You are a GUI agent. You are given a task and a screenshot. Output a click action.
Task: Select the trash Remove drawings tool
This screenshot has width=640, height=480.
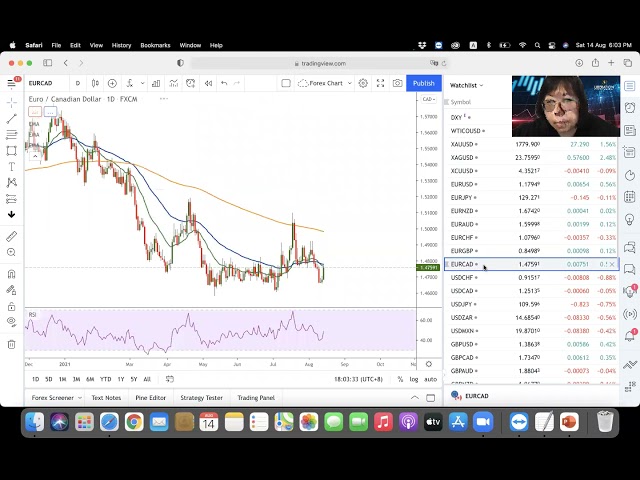[11, 344]
